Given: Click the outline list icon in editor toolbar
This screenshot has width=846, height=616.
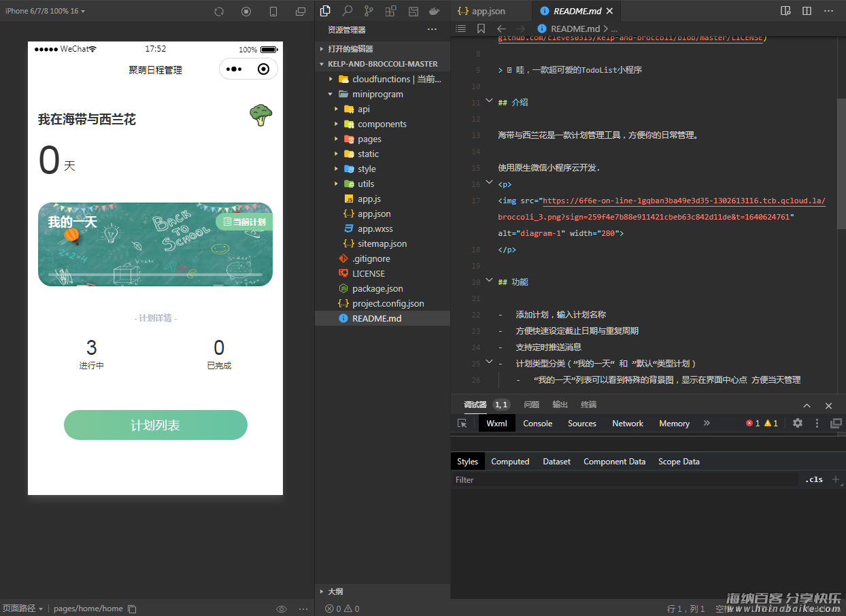Looking at the screenshot, I should pos(460,29).
